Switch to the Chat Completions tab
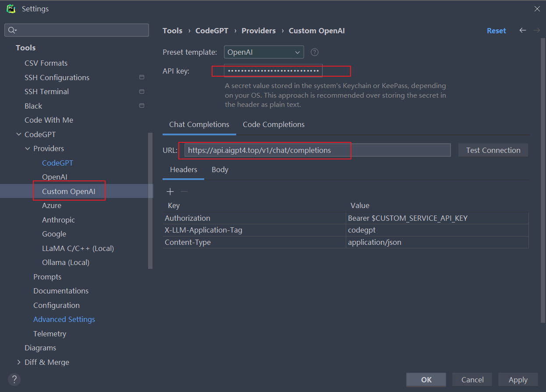 (x=199, y=124)
